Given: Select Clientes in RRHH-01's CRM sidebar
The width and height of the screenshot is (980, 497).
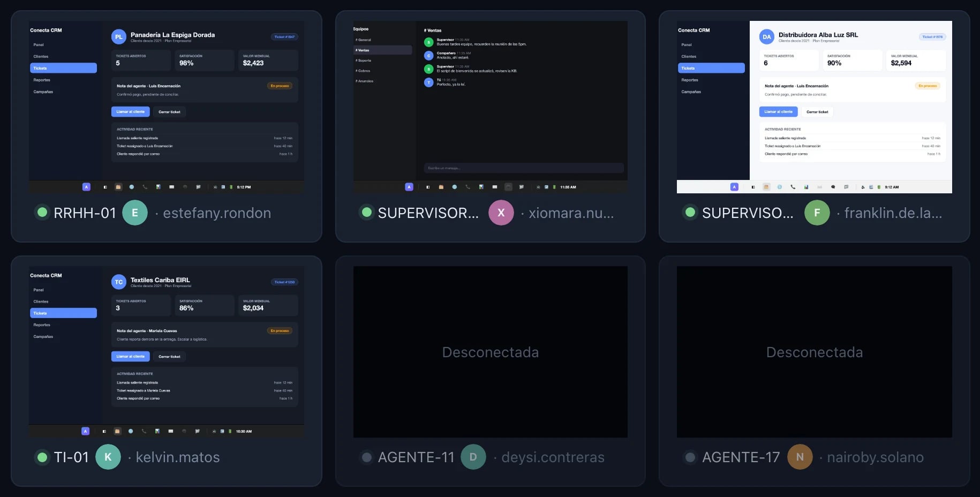Looking at the screenshot, I should click(x=63, y=56).
